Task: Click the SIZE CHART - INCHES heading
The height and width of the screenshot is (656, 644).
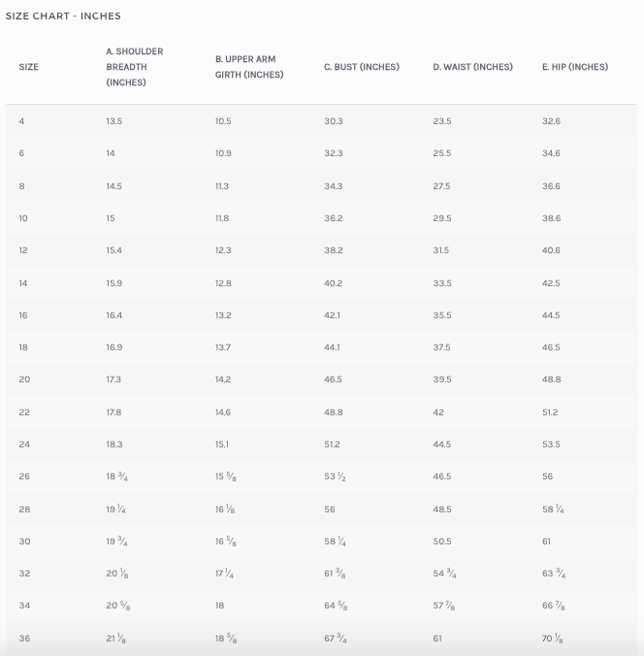Action: tap(63, 16)
